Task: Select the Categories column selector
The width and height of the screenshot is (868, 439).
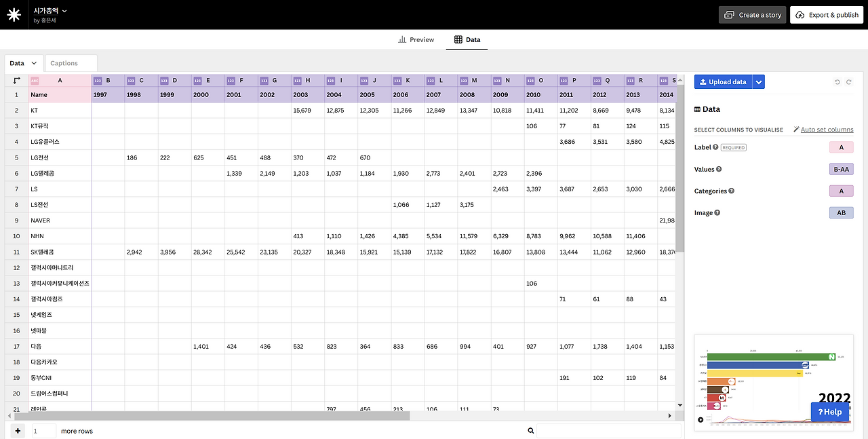Action: (x=841, y=191)
